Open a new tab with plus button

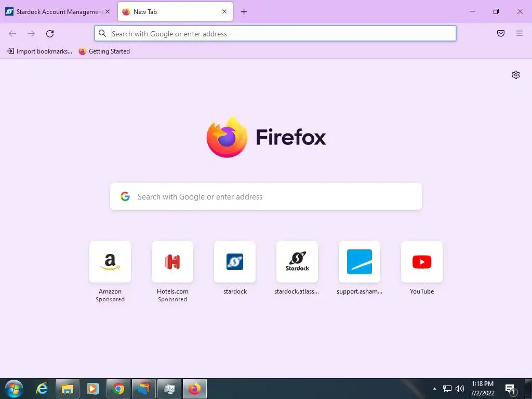click(244, 12)
